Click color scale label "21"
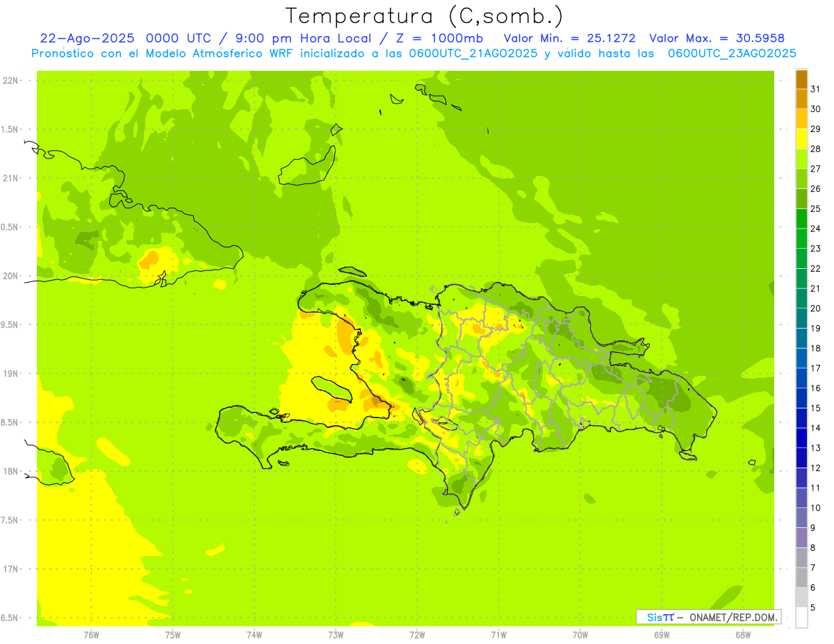The height and width of the screenshot is (644, 834). point(816,288)
